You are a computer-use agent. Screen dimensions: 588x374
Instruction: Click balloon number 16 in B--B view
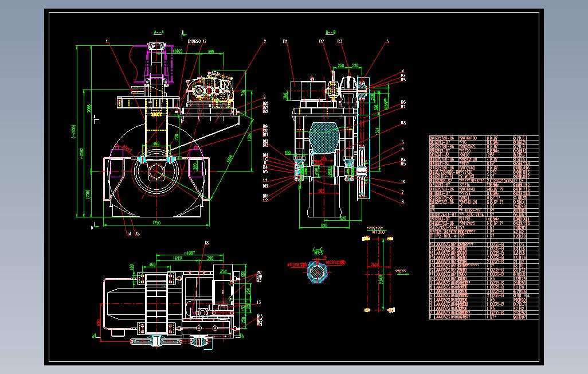(x=403, y=182)
